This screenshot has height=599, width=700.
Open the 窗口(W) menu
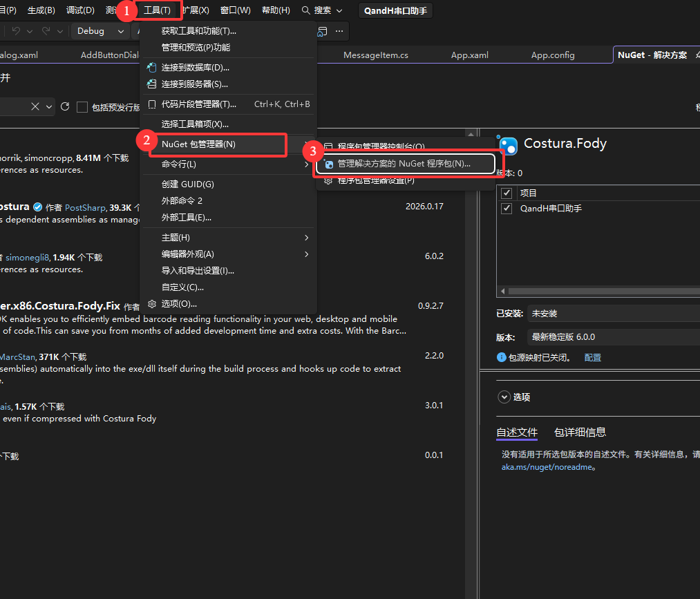coord(235,10)
